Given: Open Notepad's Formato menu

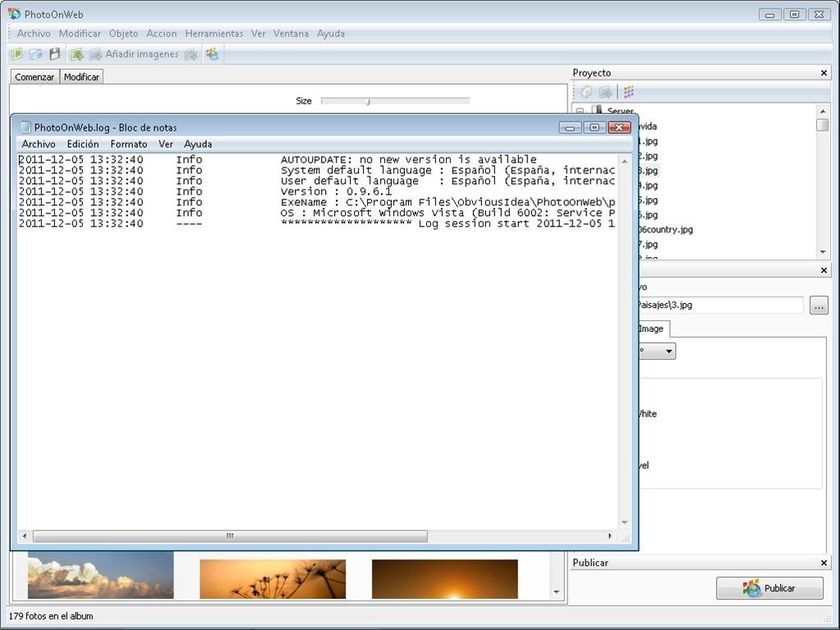Looking at the screenshot, I should [x=129, y=144].
